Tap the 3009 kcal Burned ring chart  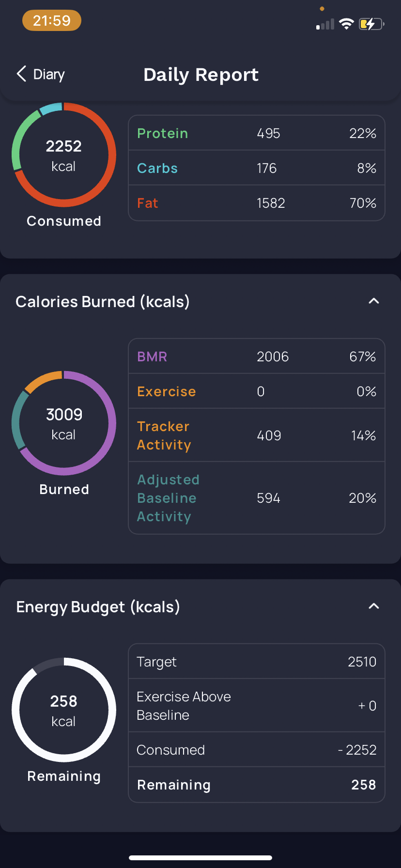(x=64, y=423)
